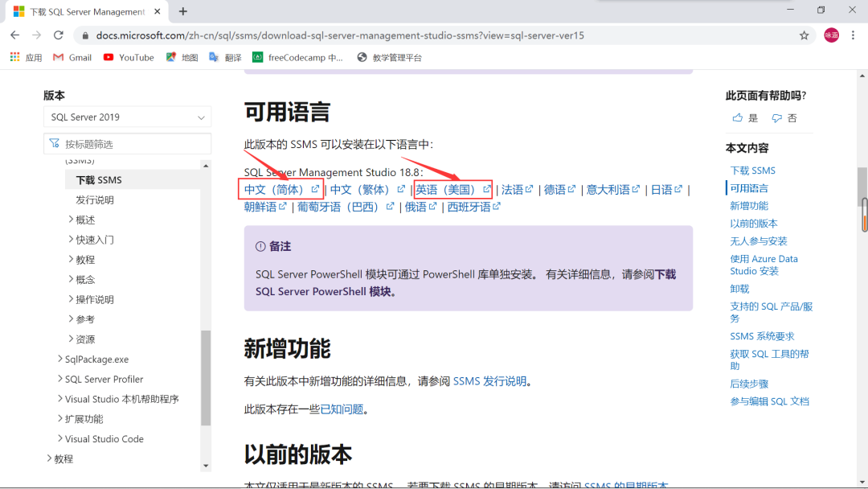Open the 地图 maps bookmark
This screenshot has height=489, width=868.
182,58
